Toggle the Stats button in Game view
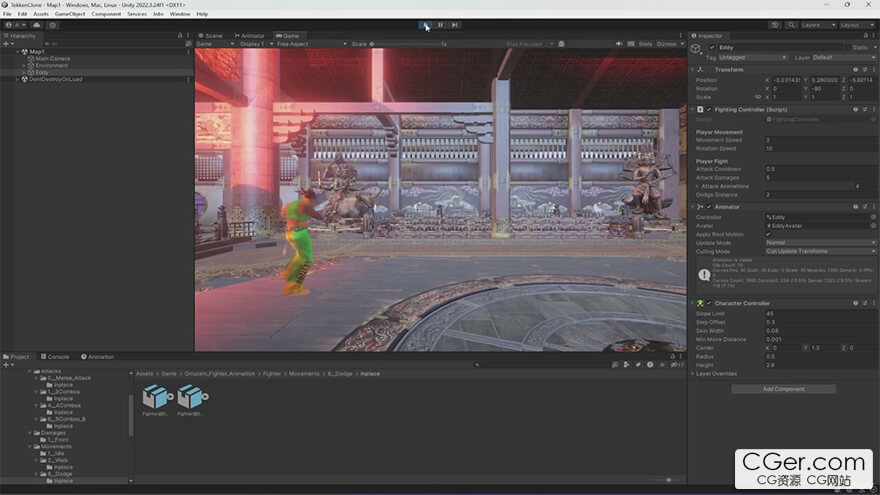The height and width of the screenshot is (495, 880). (645, 44)
